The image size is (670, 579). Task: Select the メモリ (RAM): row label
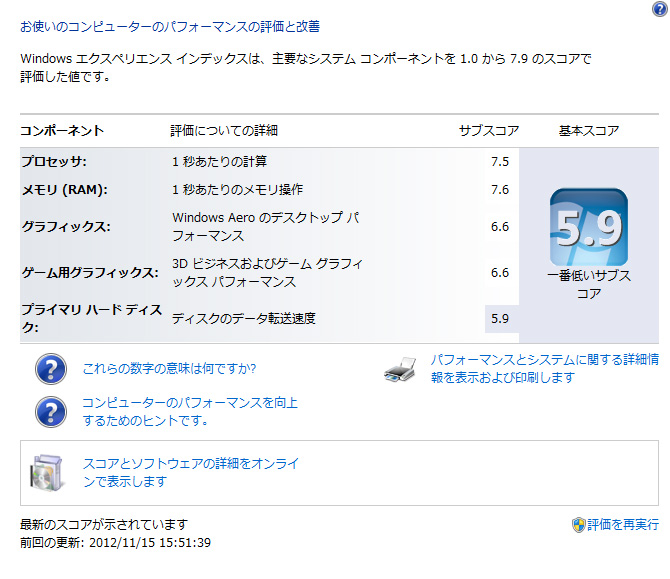point(65,189)
